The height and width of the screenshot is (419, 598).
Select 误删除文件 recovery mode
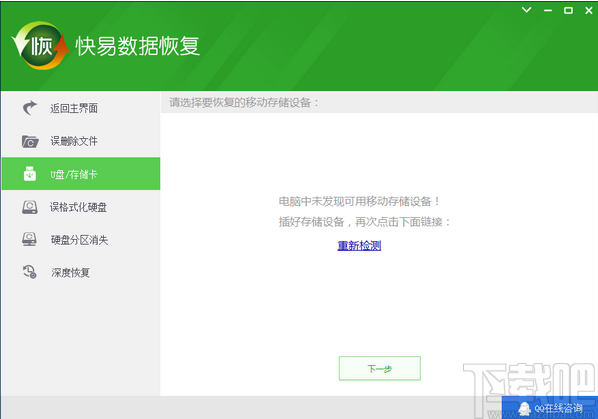(x=80, y=141)
